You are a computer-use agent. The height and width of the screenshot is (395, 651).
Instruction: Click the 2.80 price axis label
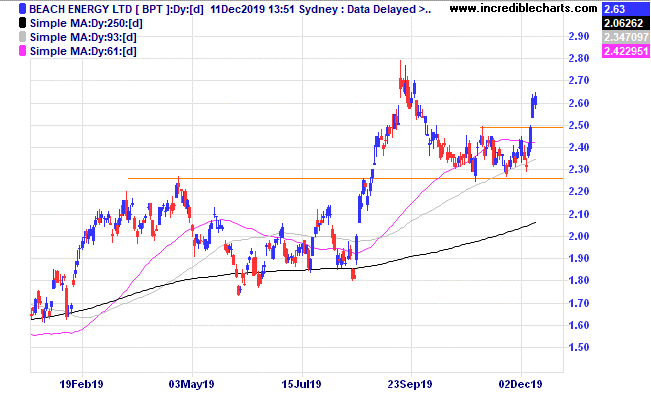(579, 59)
